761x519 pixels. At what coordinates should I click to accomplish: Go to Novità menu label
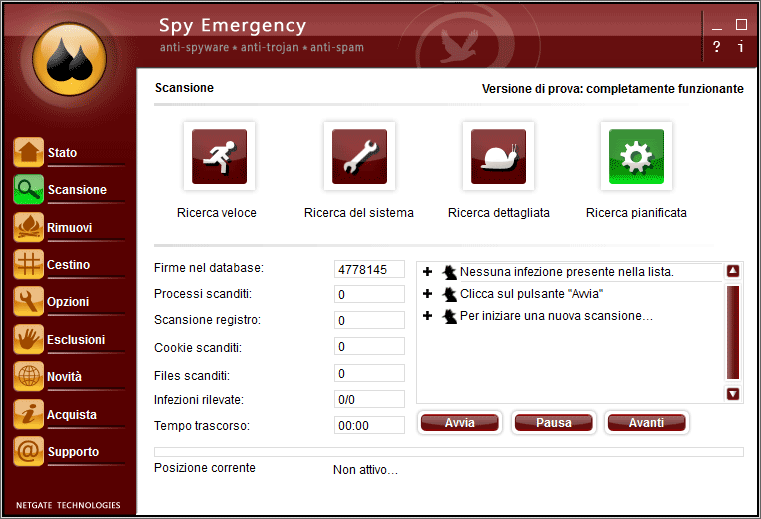pyautogui.click(x=65, y=376)
